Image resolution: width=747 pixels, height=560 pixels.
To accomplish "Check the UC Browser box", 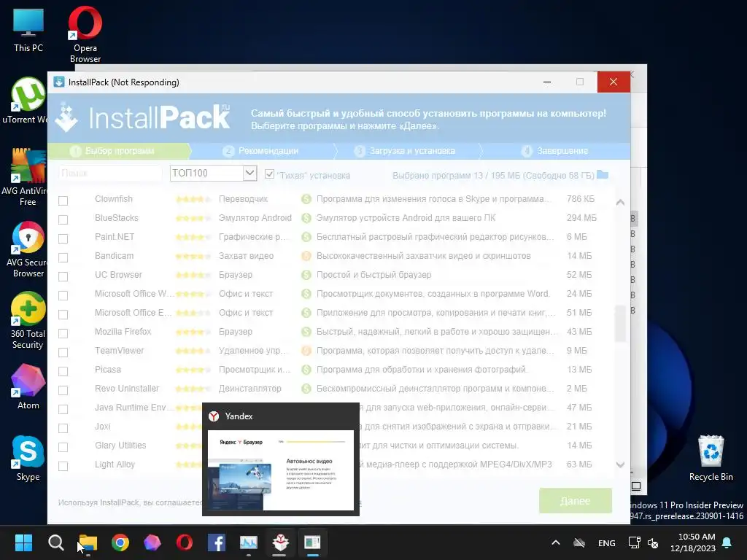I will pyautogui.click(x=63, y=276).
